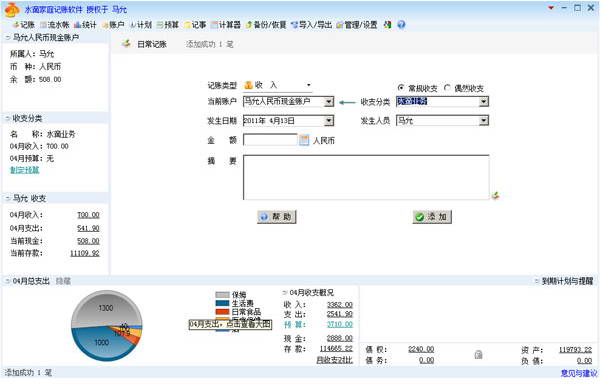Select the 偶然收支 radio button
Viewport: 601px width, 392px height.
point(447,88)
